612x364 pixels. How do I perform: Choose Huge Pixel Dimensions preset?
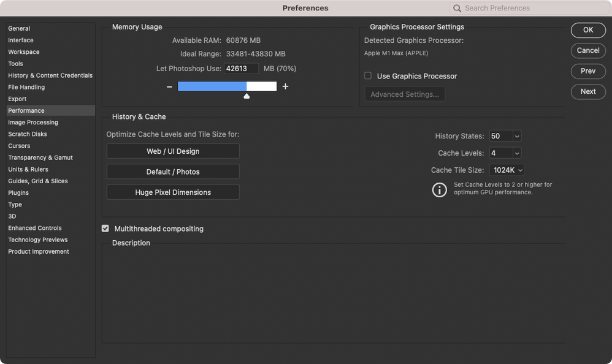pos(173,192)
